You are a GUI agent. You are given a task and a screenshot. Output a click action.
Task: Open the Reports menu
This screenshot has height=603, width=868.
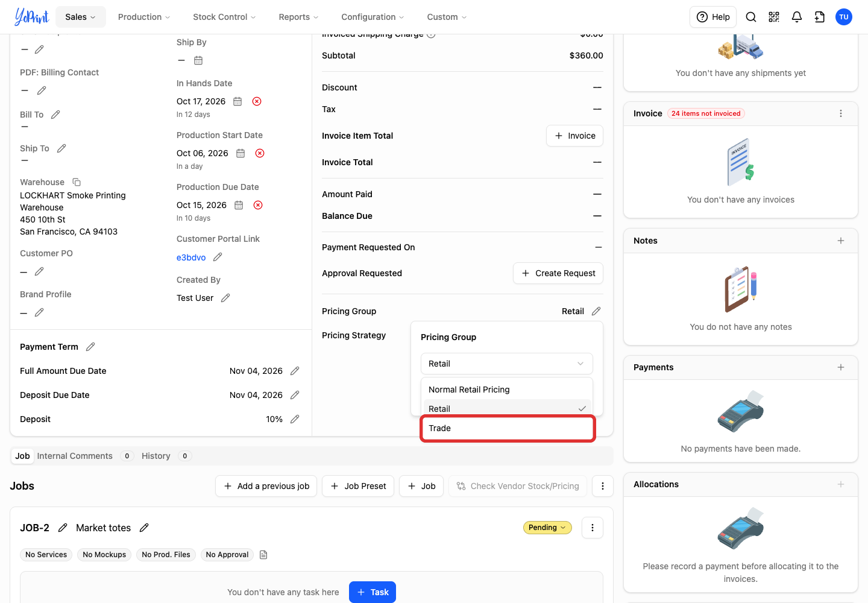298,17
